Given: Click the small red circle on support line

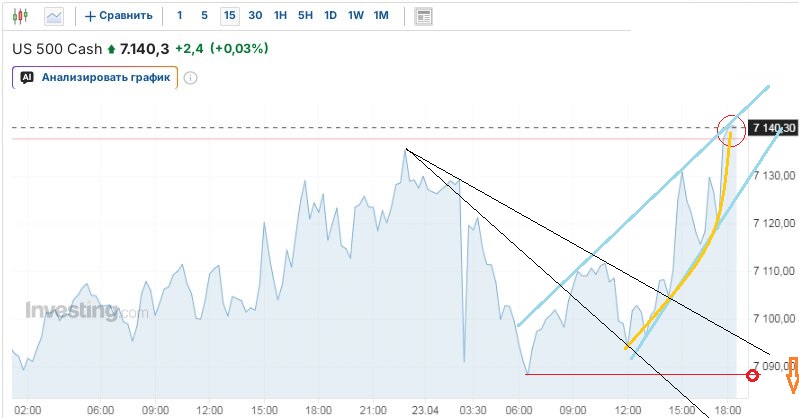Looking at the screenshot, I should [752, 375].
